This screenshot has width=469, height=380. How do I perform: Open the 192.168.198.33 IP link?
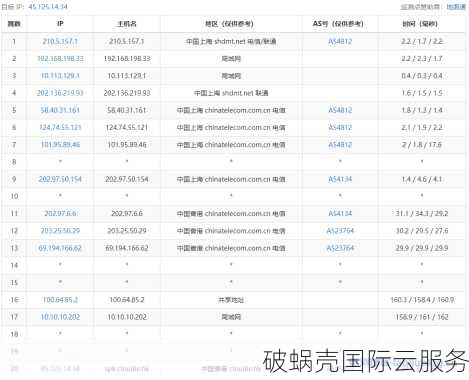click(60, 59)
